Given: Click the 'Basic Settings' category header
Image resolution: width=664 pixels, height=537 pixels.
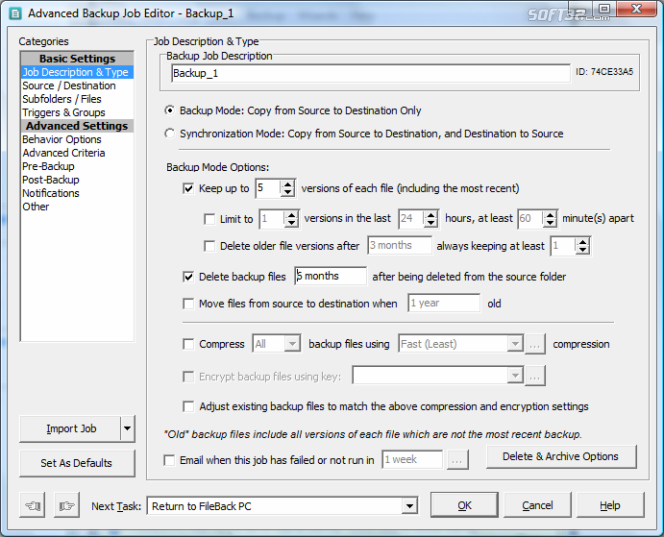Looking at the screenshot, I should tap(77, 58).
